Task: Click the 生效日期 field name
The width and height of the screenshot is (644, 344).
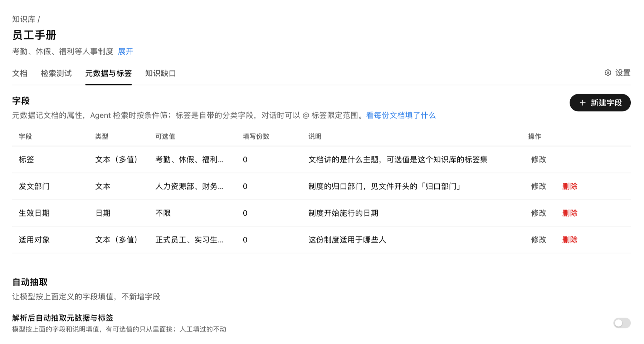Action: 34,213
